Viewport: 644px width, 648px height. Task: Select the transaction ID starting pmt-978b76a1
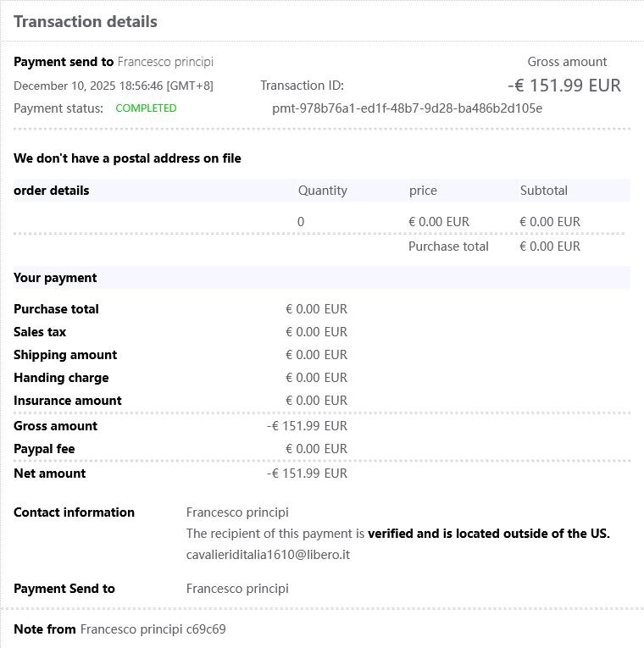[407, 108]
